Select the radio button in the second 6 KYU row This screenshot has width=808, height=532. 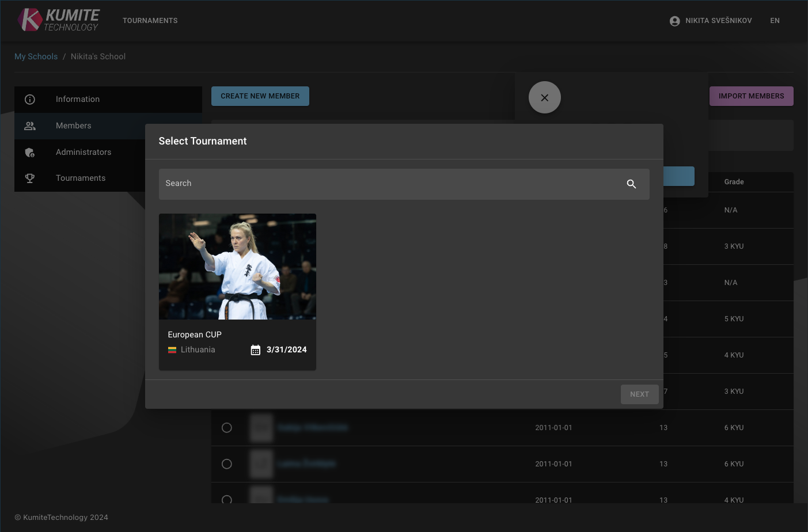(x=227, y=464)
